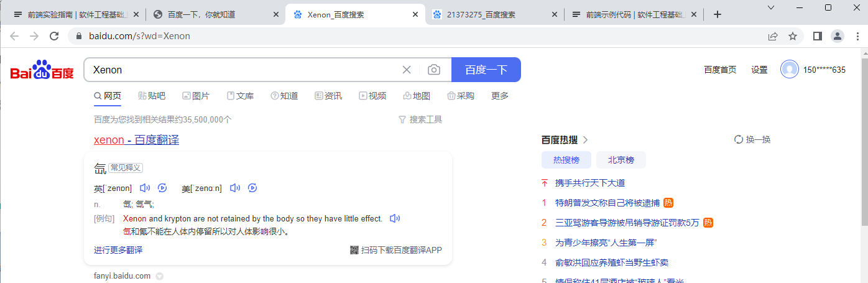Select 热搜榜 tab
Viewport: 868px width, 283px height.
pyautogui.click(x=566, y=160)
